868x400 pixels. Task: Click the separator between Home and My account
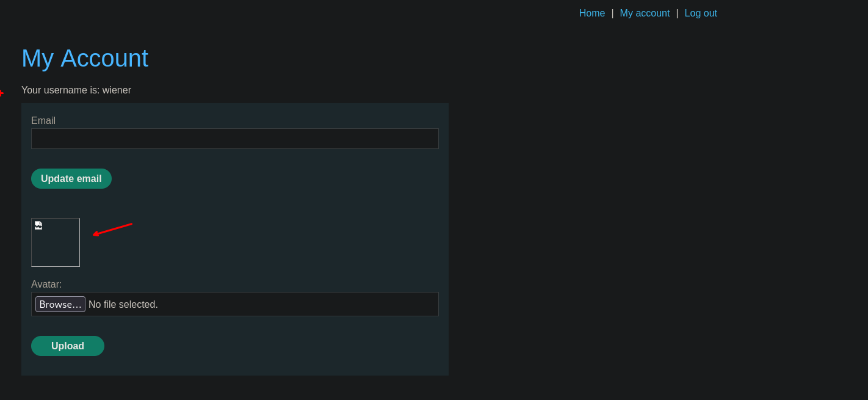tap(612, 13)
